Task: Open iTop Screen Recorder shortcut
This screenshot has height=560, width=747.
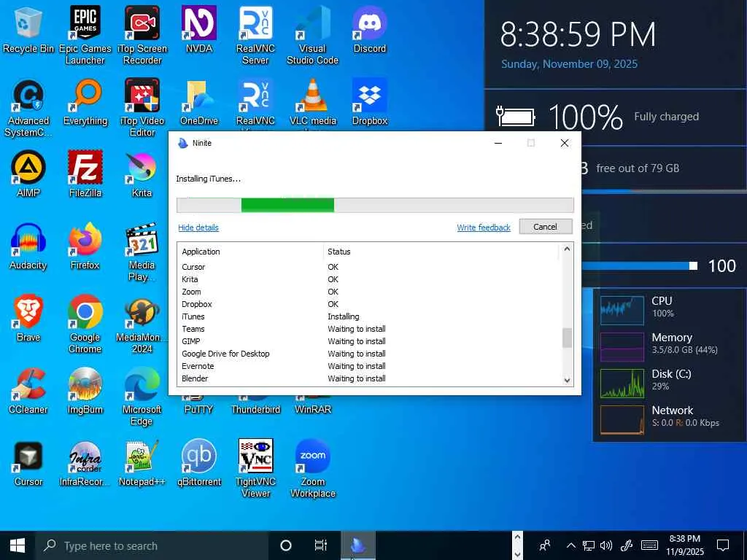Action: 142,35
